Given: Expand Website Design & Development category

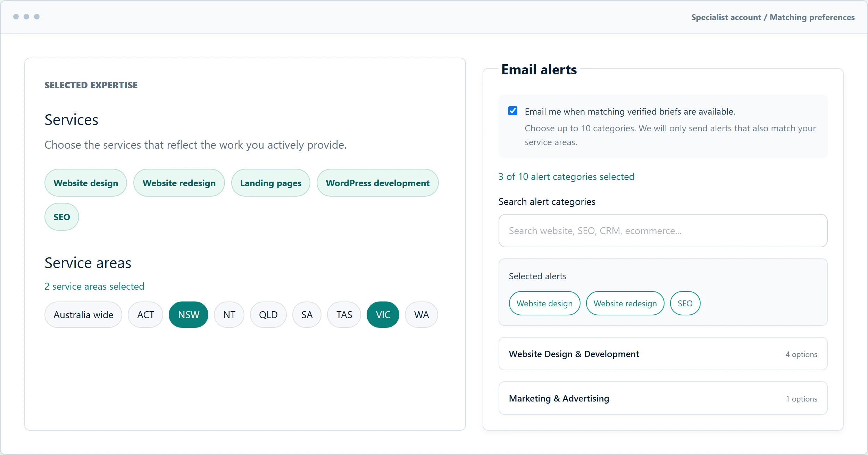Looking at the screenshot, I should [x=663, y=354].
